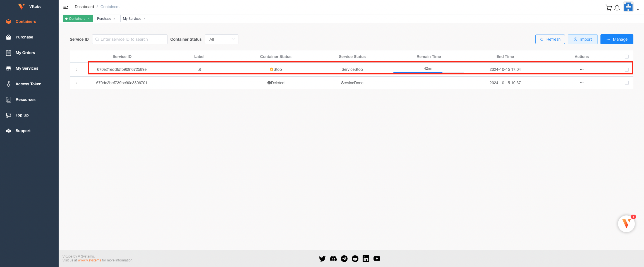The width and height of the screenshot is (644, 267).
Task: Open the Reddit icon in footer
Action: [355, 259]
